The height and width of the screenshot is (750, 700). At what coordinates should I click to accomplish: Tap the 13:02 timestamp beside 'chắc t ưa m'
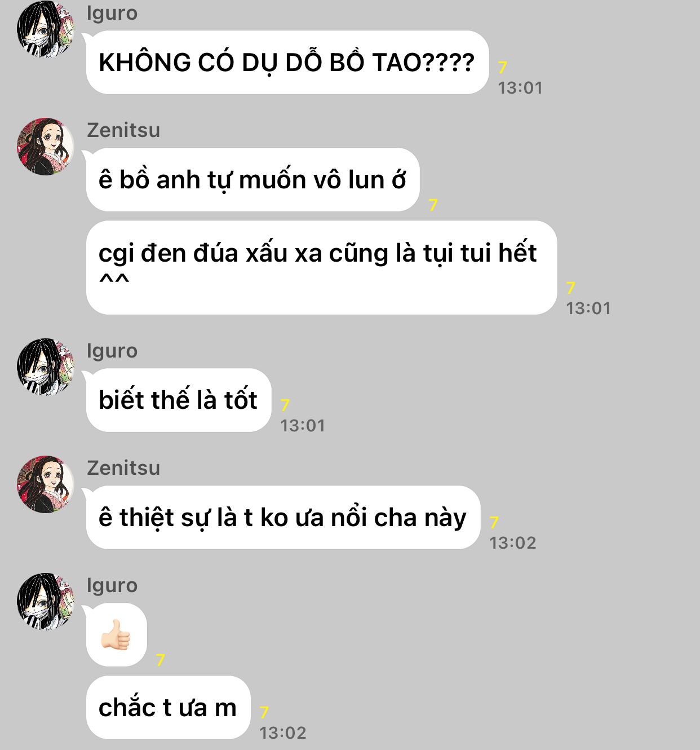pos(283,733)
